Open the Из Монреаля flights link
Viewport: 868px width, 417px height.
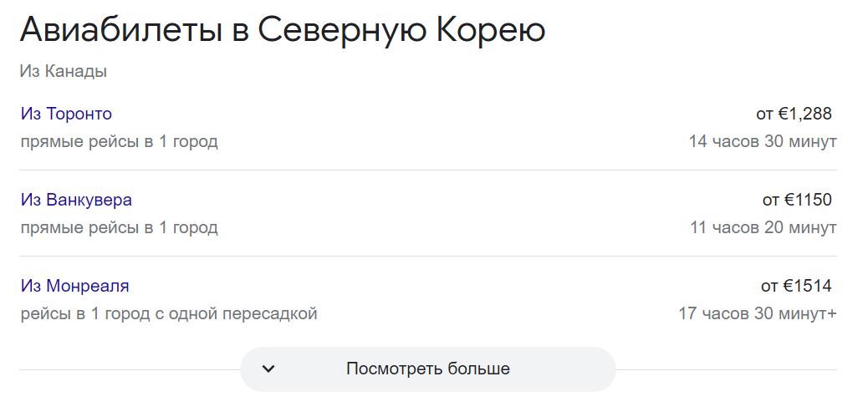(x=74, y=285)
